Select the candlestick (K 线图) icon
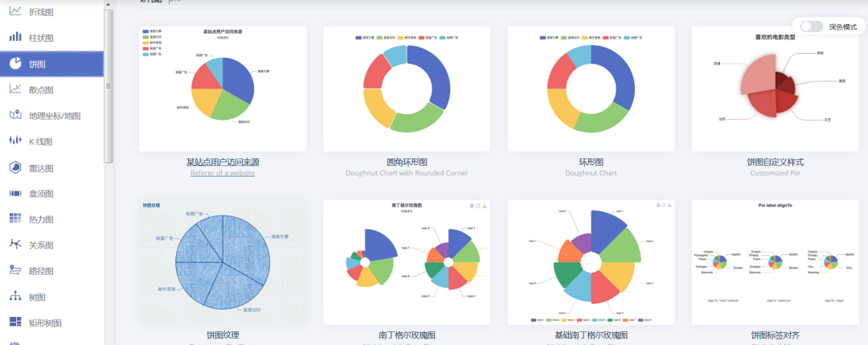 (x=15, y=142)
